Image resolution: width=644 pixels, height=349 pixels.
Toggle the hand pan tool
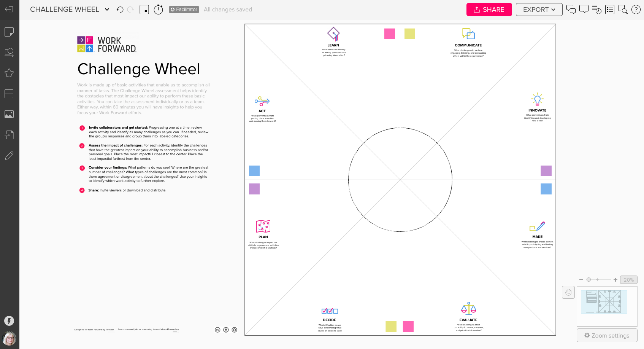[568, 292]
